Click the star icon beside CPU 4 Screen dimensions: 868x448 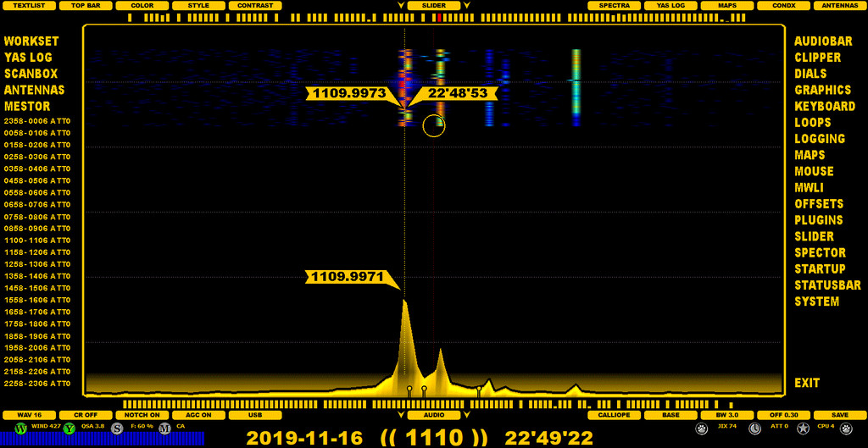803,429
